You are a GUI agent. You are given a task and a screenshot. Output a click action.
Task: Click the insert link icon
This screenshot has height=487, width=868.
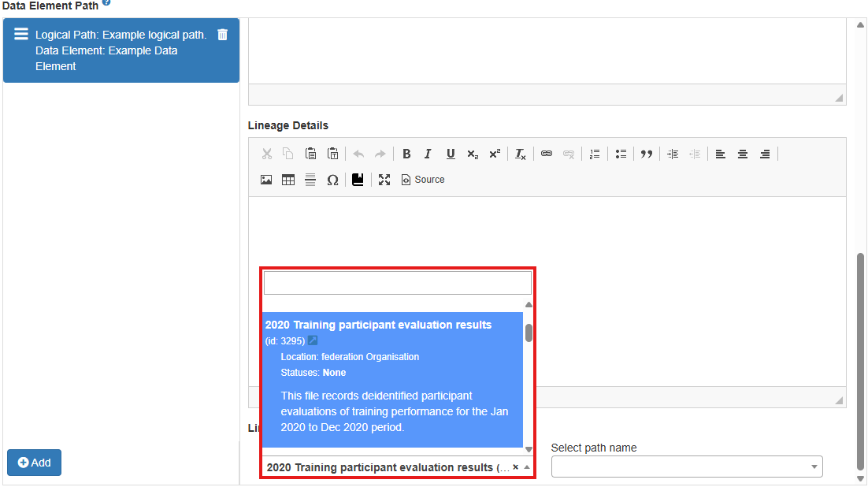point(547,154)
